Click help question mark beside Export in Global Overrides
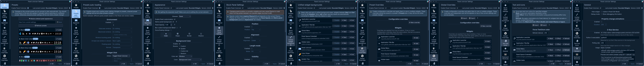 [477, 18]
